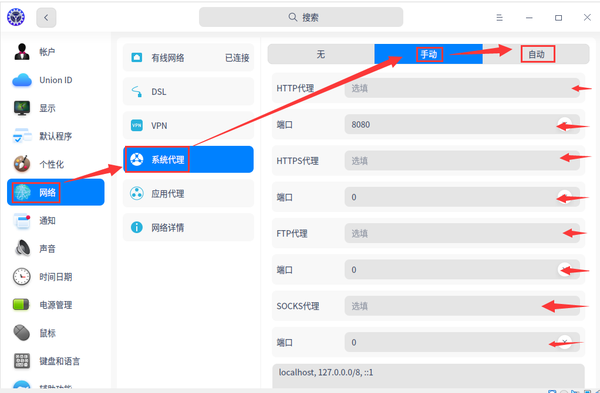Open the 声音 speaker icon
This screenshot has width=600, height=393.
click(x=23, y=248)
